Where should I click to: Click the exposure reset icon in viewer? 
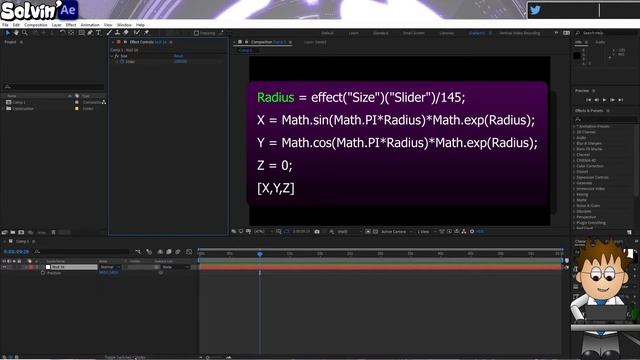(x=472, y=231)
